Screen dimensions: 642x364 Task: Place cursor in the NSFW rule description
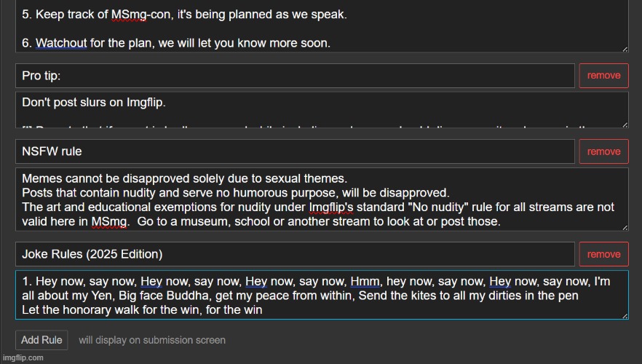click(x=320, y=199)
